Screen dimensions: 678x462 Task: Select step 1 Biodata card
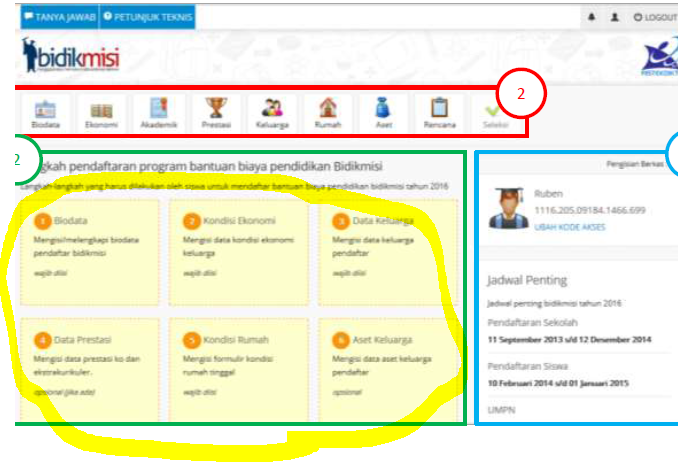point(90,253)
